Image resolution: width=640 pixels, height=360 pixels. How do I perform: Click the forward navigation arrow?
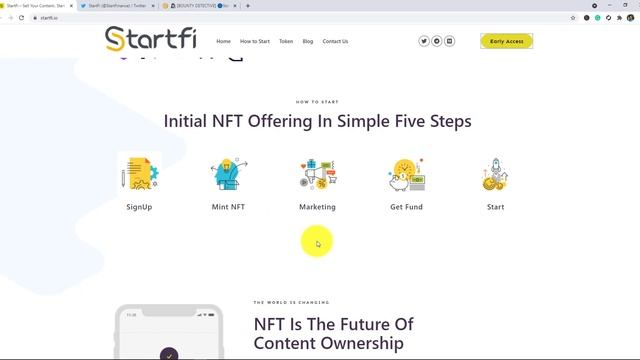11,18
